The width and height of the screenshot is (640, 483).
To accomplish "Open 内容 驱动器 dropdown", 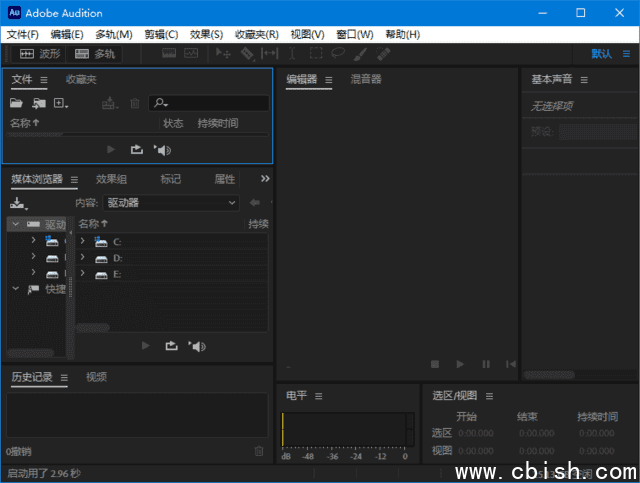I will coord(171,203).
